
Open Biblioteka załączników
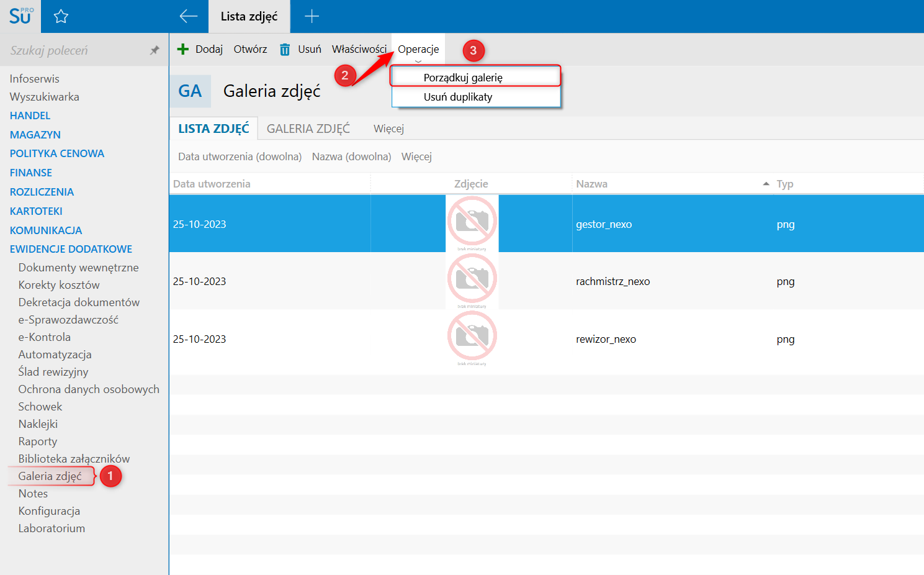(74, 459)
